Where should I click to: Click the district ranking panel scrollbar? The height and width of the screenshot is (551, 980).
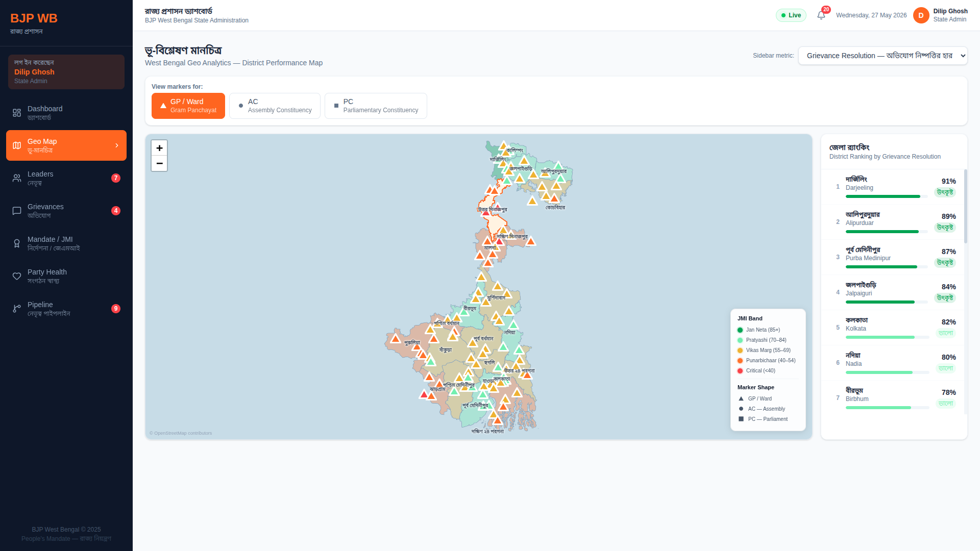pos(966,207)
